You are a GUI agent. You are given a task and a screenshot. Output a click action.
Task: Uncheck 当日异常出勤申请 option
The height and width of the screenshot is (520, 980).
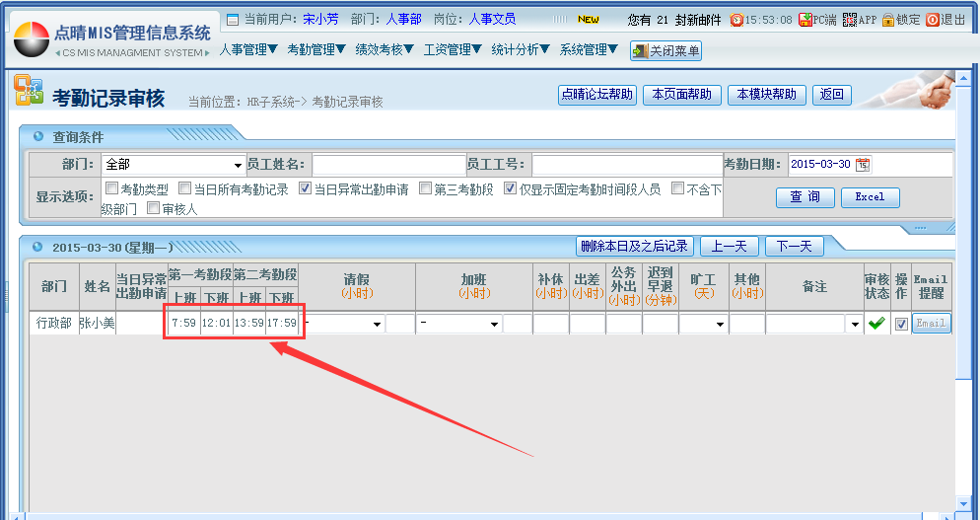pos(305,188)
